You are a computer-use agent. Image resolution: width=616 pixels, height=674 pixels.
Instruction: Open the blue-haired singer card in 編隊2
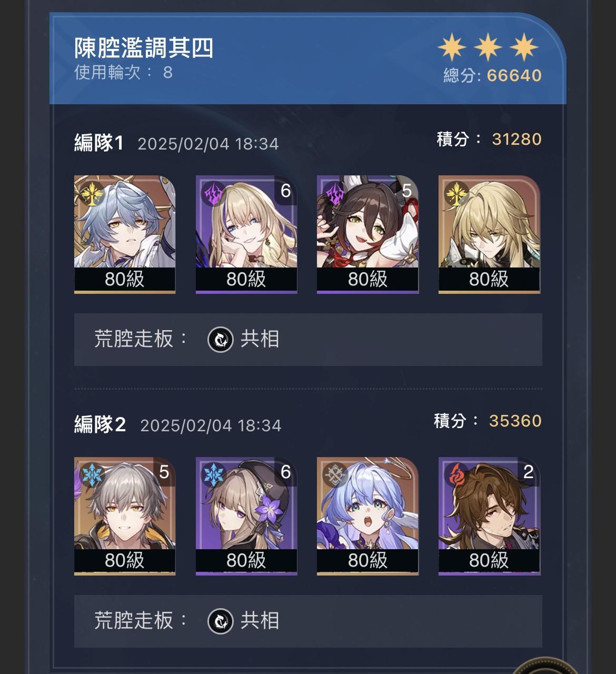[x=367, y=516]
